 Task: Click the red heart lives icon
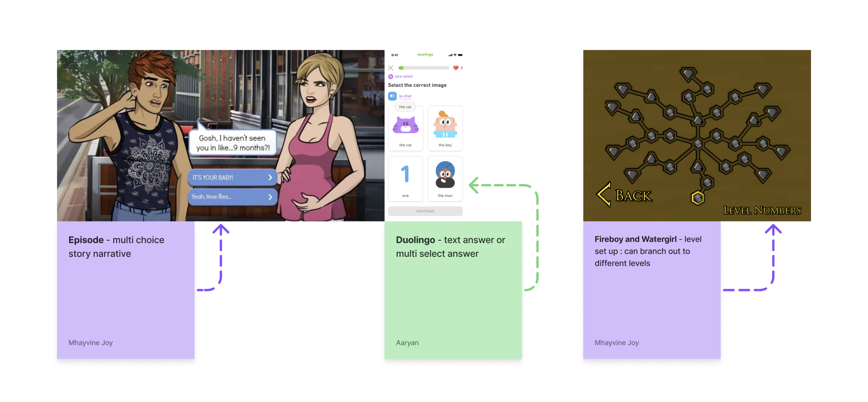click(x=456, y=68)
